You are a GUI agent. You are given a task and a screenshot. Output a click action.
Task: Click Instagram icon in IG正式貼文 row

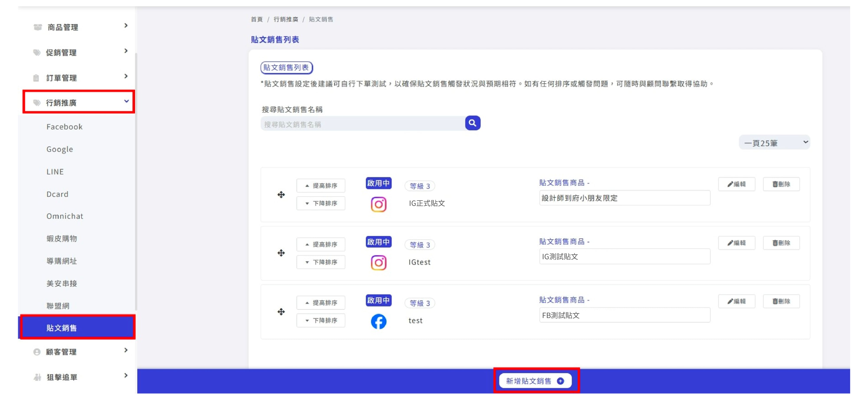coord(378,204)
